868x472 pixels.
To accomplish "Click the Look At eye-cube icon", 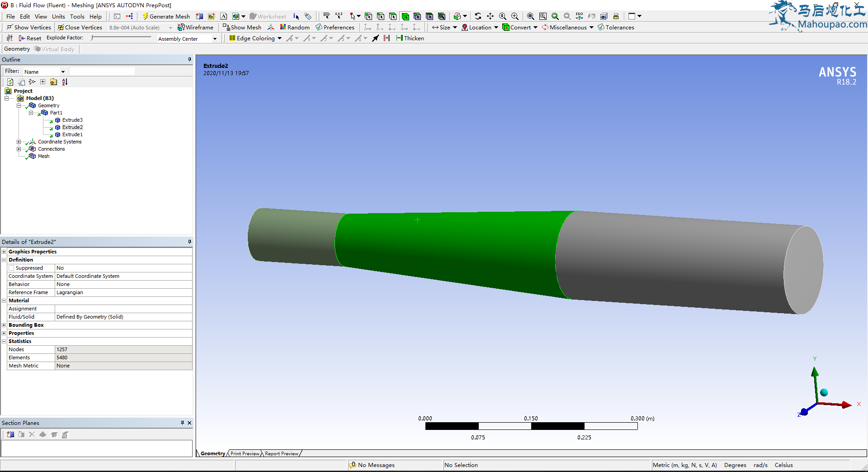I will point(604,16).
